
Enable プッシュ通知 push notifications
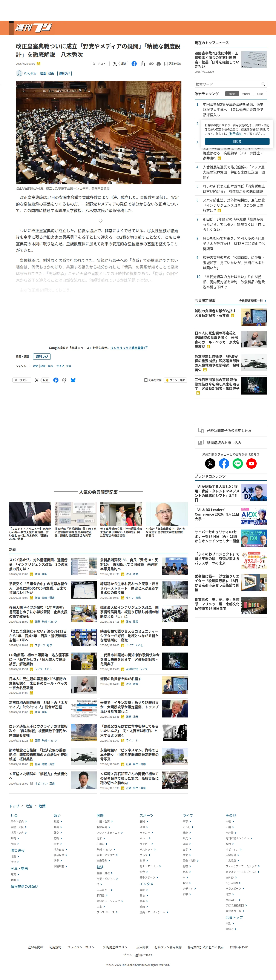tap(175, 380)
